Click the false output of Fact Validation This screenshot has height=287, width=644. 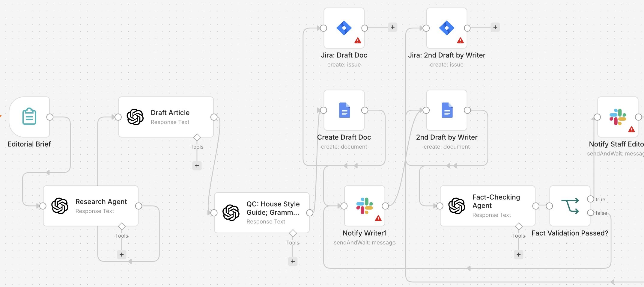point(591,213)
